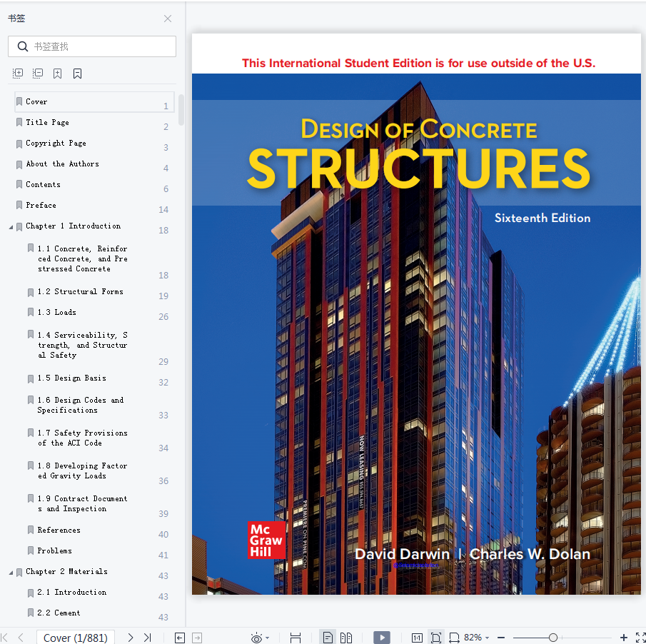This screenshot has height=644, width=646.
Task: Fit page to window icon
Action: click(436, 638)
